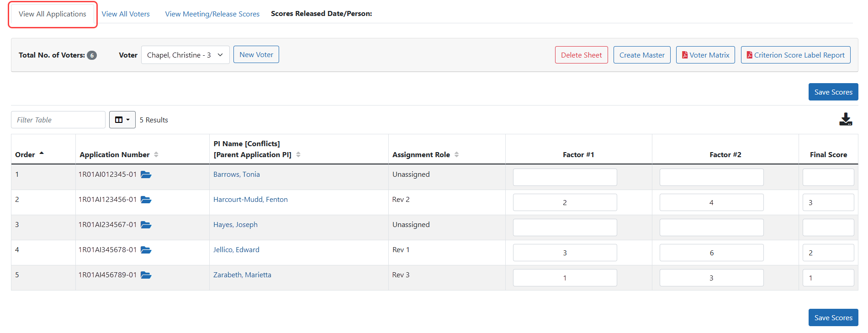Open folder icon for application 1R01AI345678-01

tap(146, 250)
